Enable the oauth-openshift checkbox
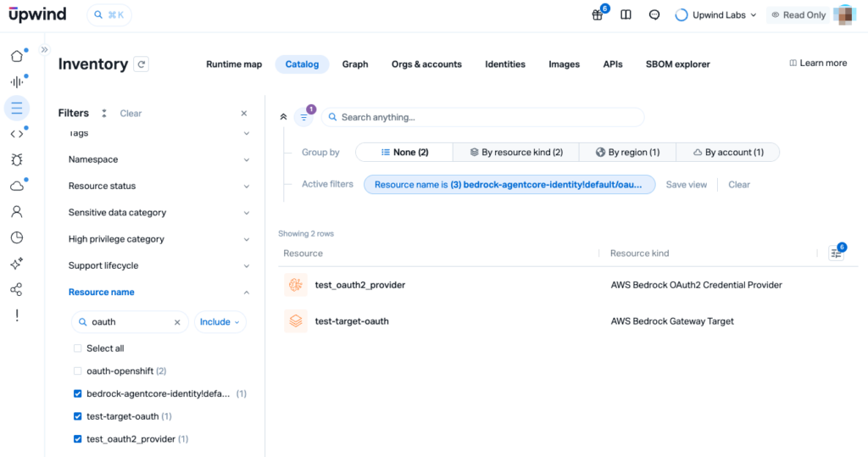Screen dimensions: 868x457 point(78,371)
